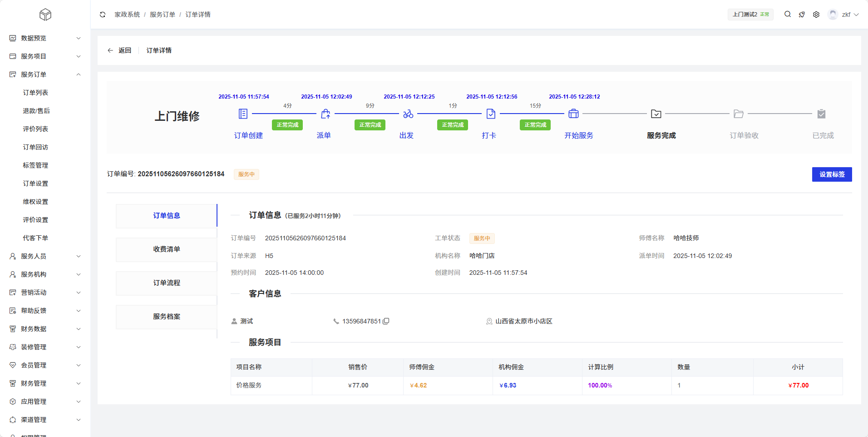Screen dimensions: 868x437
Task: Click the 打卡 check-in step icon
Action: 491,114
